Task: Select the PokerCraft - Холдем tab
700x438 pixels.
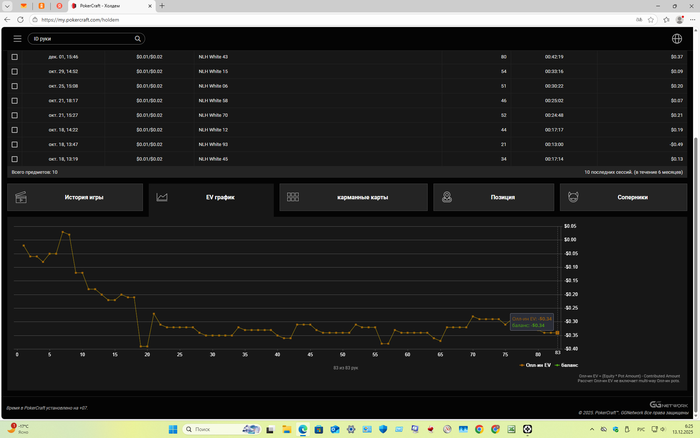Action: (x=112, y=6)
